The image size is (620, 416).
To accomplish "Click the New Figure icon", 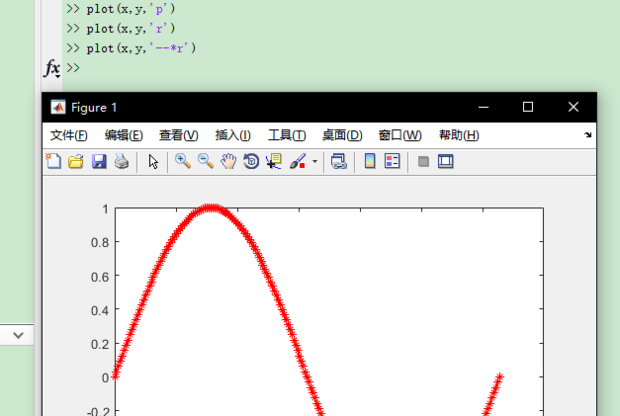I will point(53,161).
